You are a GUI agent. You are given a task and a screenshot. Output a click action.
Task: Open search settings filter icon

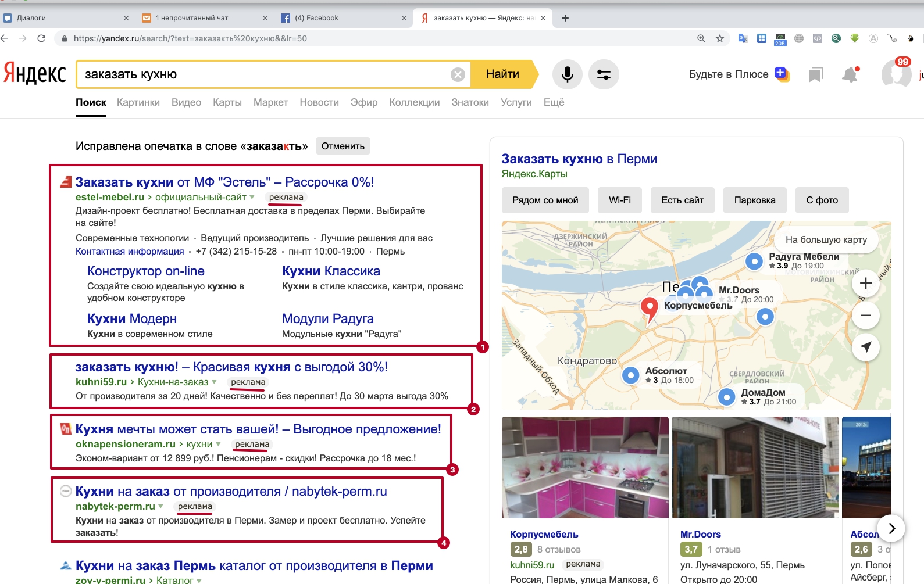pyautogui.click(x=604, y=74)
